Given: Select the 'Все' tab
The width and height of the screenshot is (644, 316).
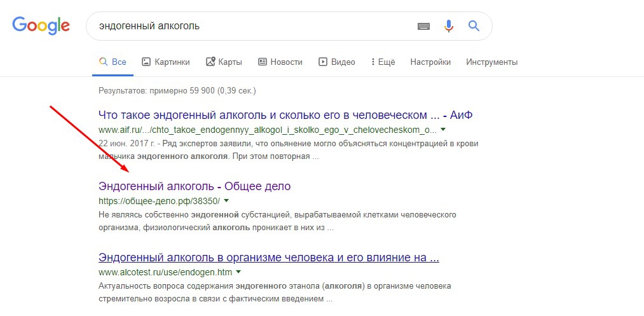Looking at the screenshot, I should [x=113, y=62].
